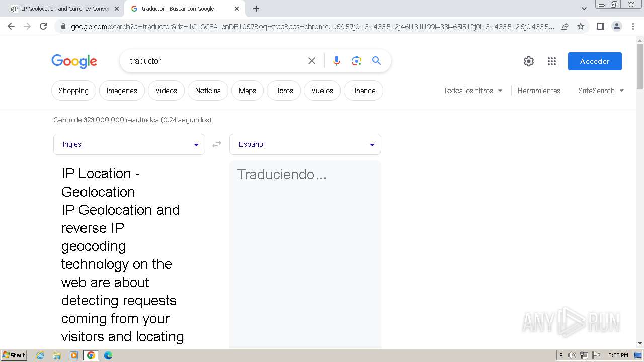Viewport: 644px width, 362px height.
Task: Close the traductor Google tab
Action: (237, 9)
